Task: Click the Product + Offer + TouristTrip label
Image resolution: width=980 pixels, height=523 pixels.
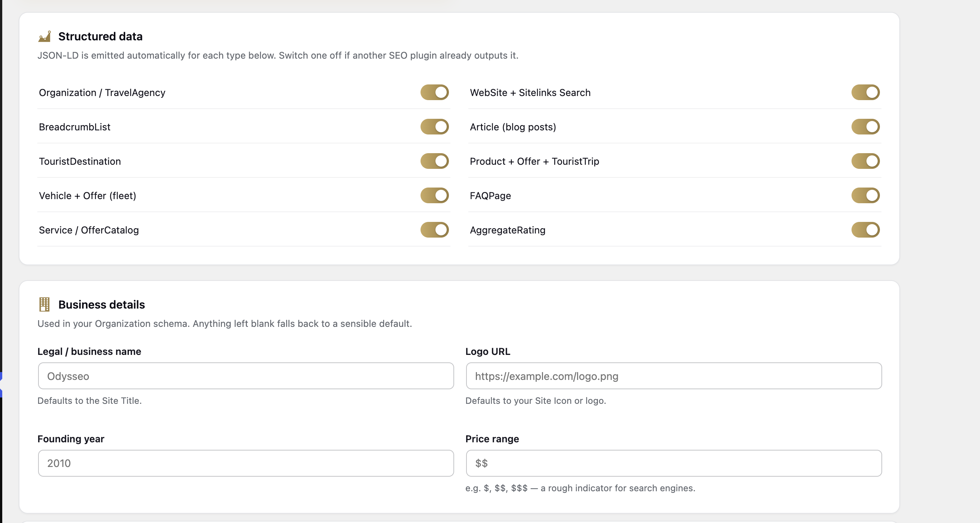Action: [x=534, y=161]
